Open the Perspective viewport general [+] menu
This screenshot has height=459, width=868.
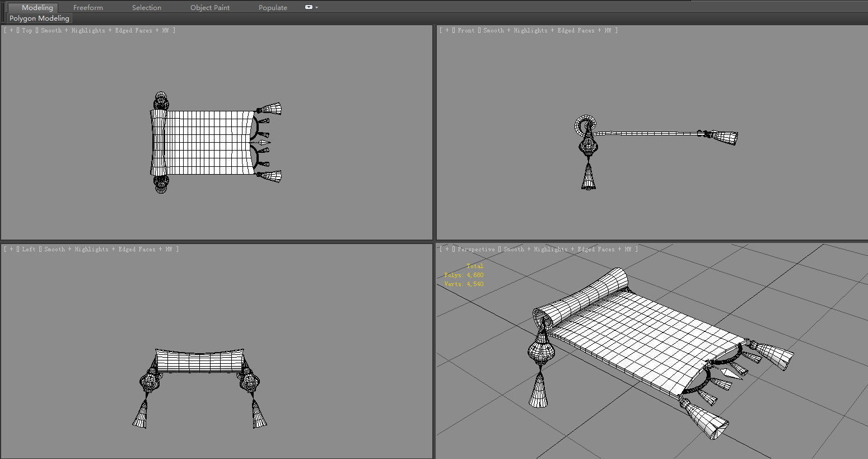(x=447, y=249)
